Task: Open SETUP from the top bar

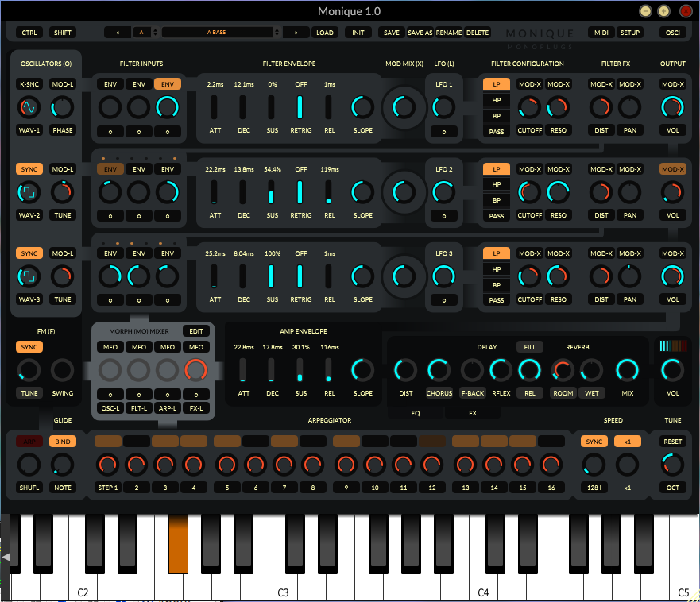Action: (630, 33)
